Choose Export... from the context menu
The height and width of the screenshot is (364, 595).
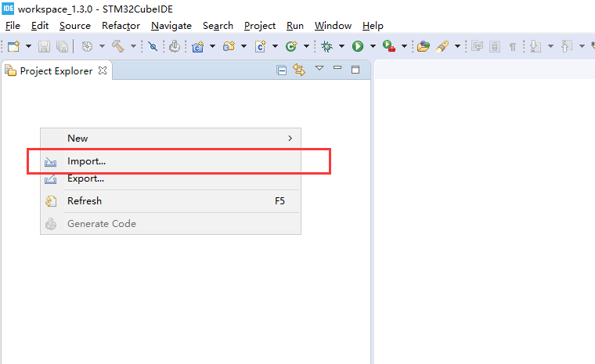click(x=171, y=178)
